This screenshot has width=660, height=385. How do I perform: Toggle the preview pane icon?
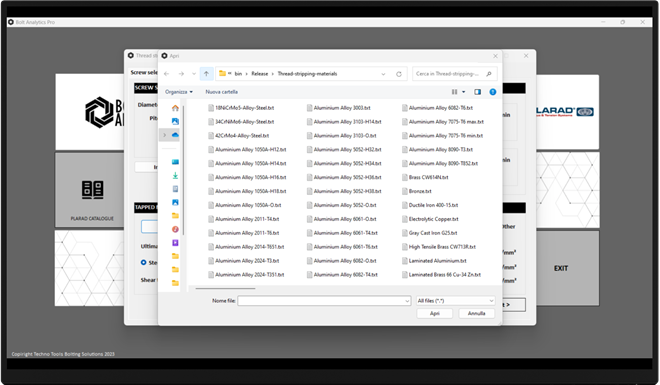click(477, 92)
